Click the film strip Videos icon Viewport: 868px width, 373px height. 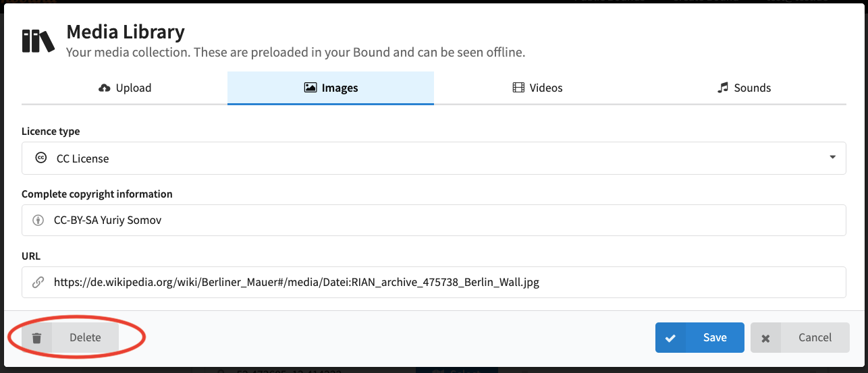[x=518, y=88]
